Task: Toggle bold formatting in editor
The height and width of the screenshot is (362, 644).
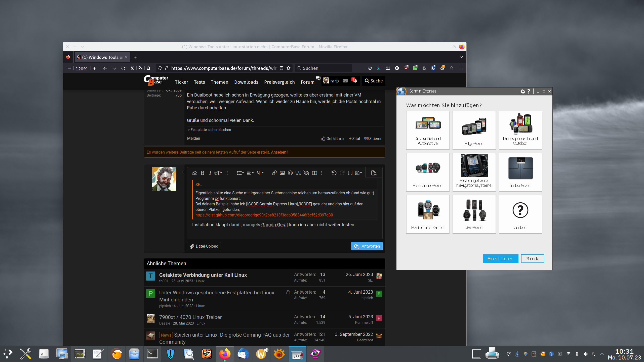Action: (202, 173)
